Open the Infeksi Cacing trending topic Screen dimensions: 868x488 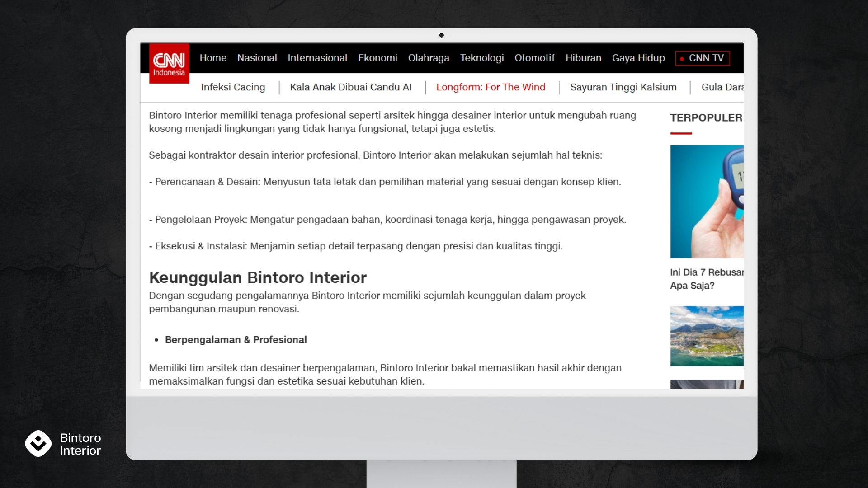233,87
